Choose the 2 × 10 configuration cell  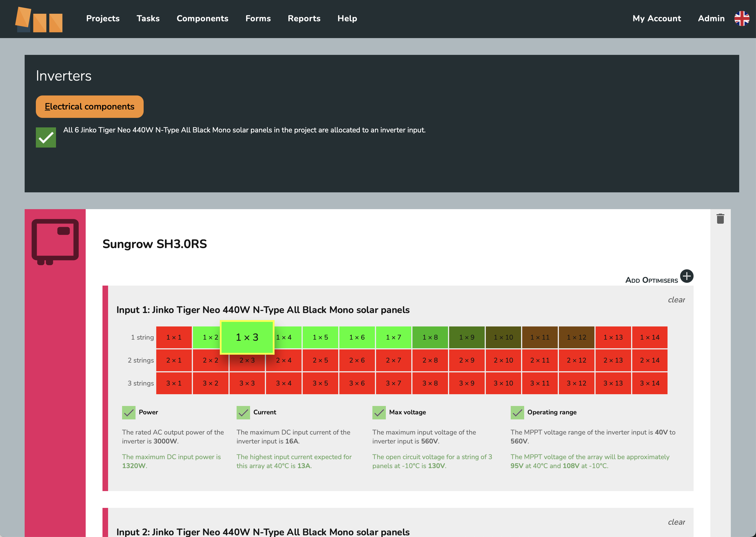point(503,360)
